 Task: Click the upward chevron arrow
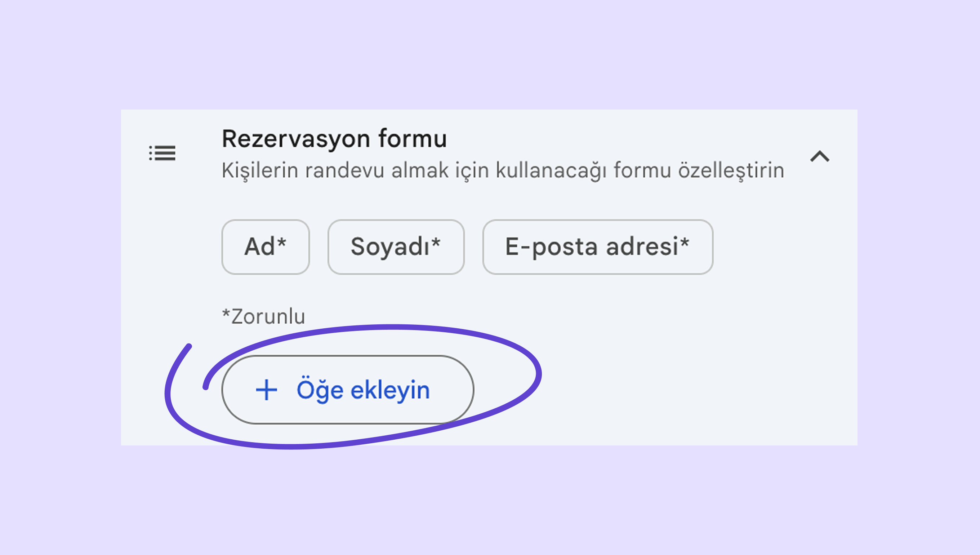coord(820,156)
